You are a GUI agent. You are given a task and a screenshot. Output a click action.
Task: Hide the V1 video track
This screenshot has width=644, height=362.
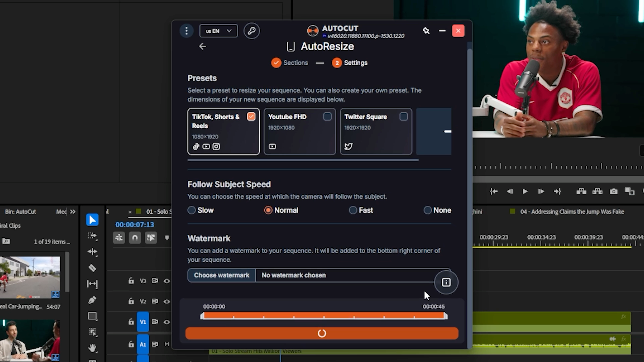click(167, 322)
